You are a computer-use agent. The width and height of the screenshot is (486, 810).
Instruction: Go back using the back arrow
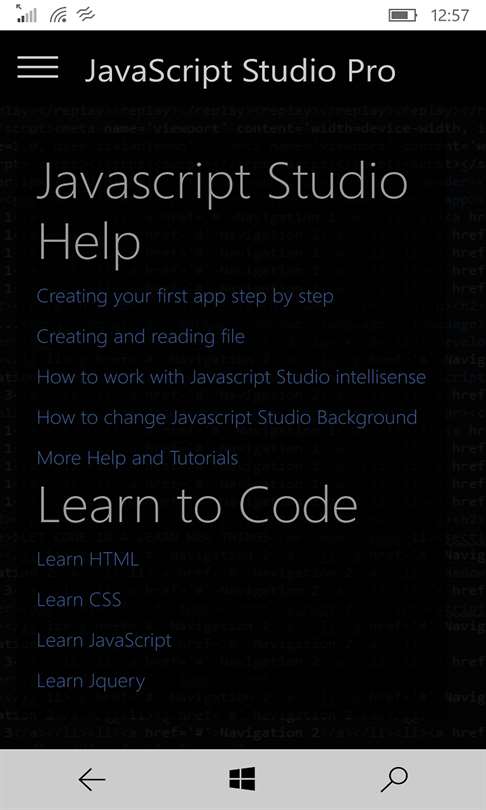(92, 780)
